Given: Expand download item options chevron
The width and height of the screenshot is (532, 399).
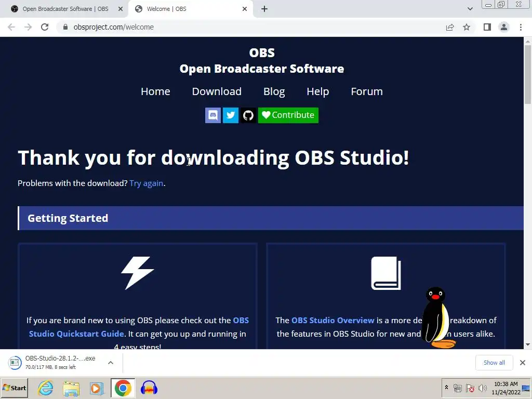Looking at the screenshot, I should pos(111,363).
